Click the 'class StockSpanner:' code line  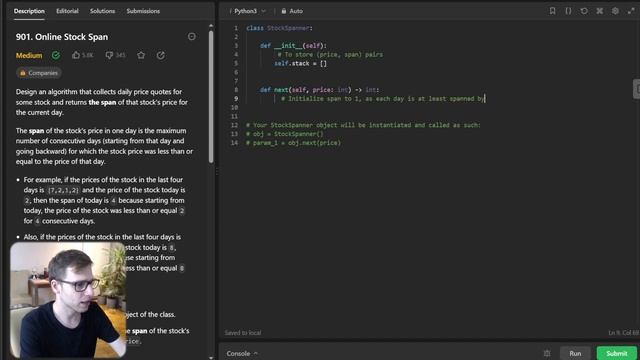(279, 28)
